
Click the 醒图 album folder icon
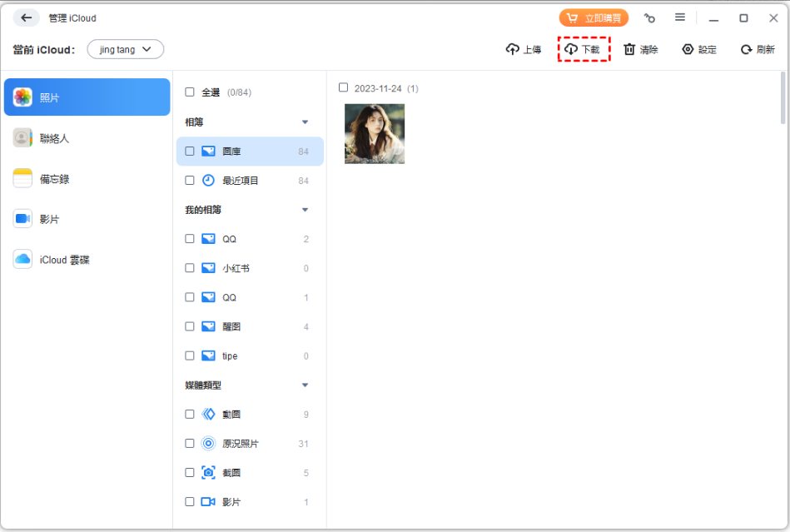[209, 326]
